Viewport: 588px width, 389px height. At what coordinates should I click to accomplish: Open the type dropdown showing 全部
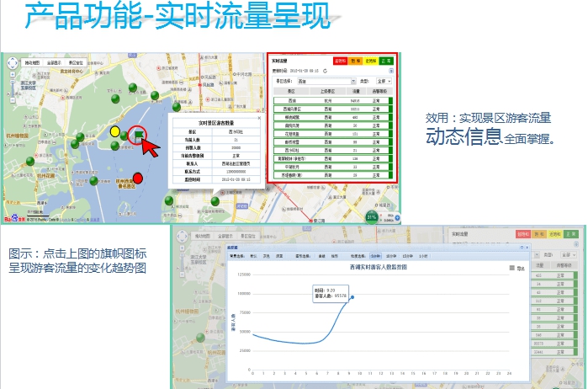click(x=384, y=82)
